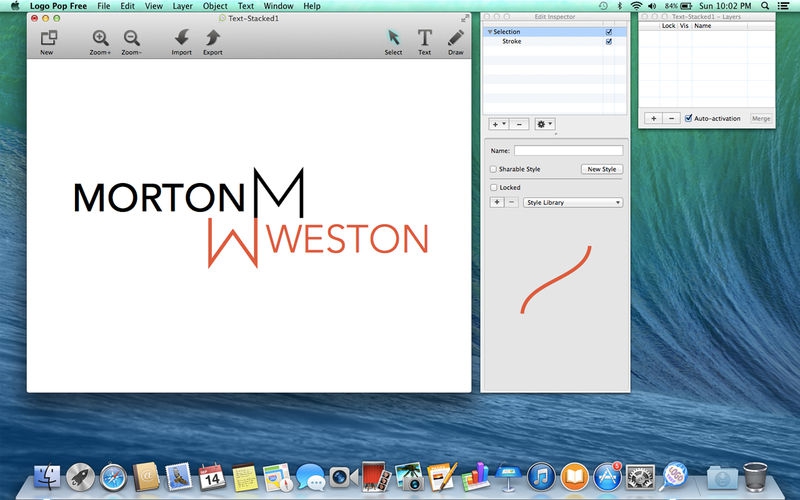Toggle full screen for Text-Stacked1 window
Viewport: 800px width, 500px height.
(465, 18)
